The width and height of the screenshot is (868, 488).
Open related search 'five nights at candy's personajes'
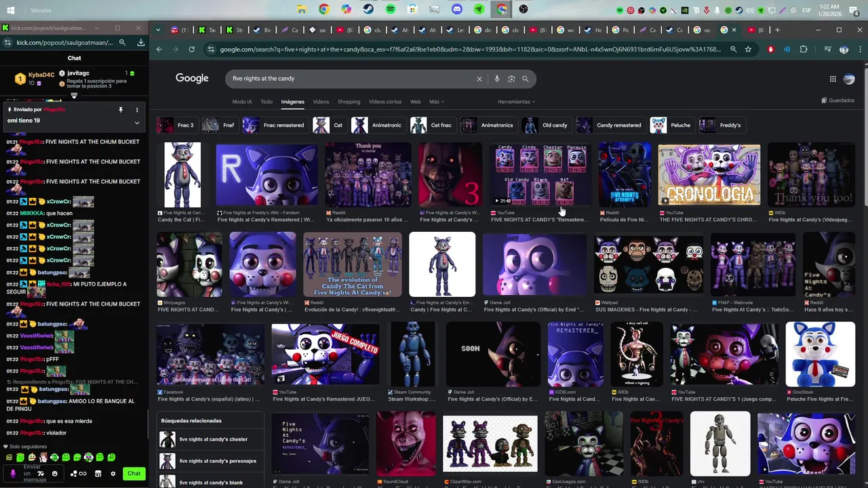(210, 461)
